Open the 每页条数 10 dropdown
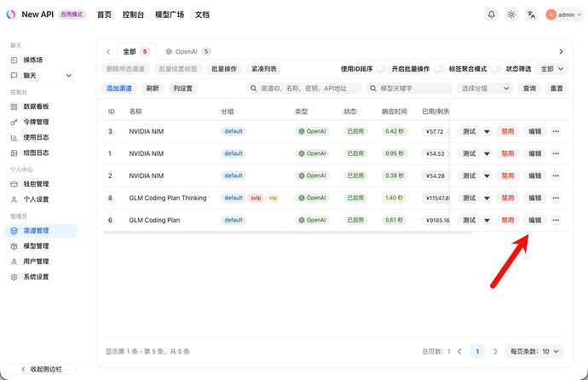588x380 pixels. pyautogui.click(x=534, y=352)
